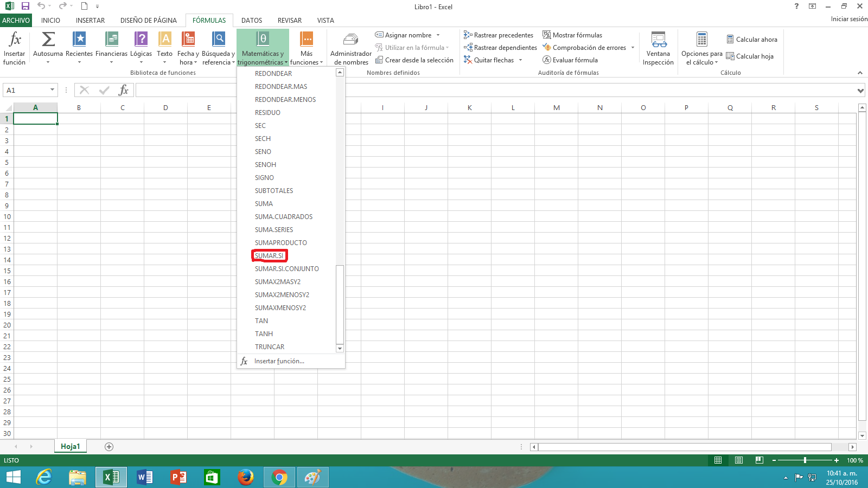Click Quitar flechas
The height and width of the screenshot is (488, 868).
[489, 60]
